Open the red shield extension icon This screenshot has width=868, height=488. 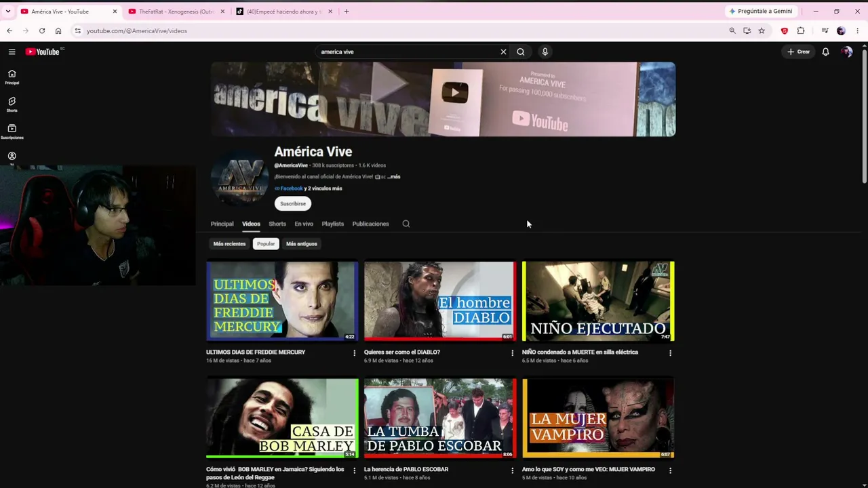tap(785, 30)
